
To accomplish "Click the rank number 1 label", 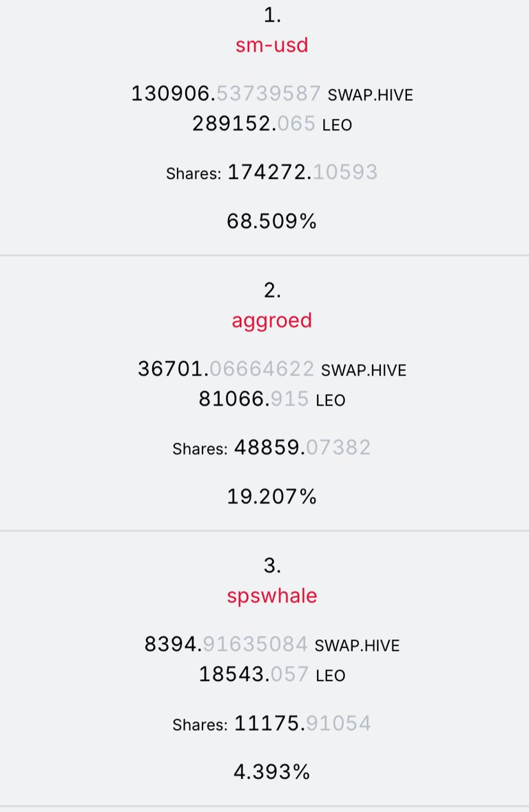I will point(272,15).
